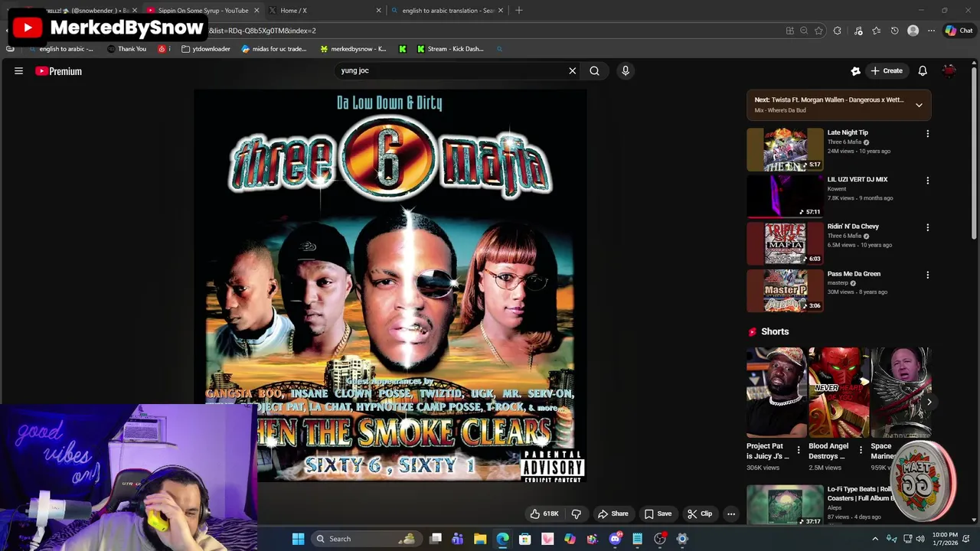Open options for Blood Angel Destroys short
The height and width of the screenshot is (551, 980).
(x=861, y=450)
